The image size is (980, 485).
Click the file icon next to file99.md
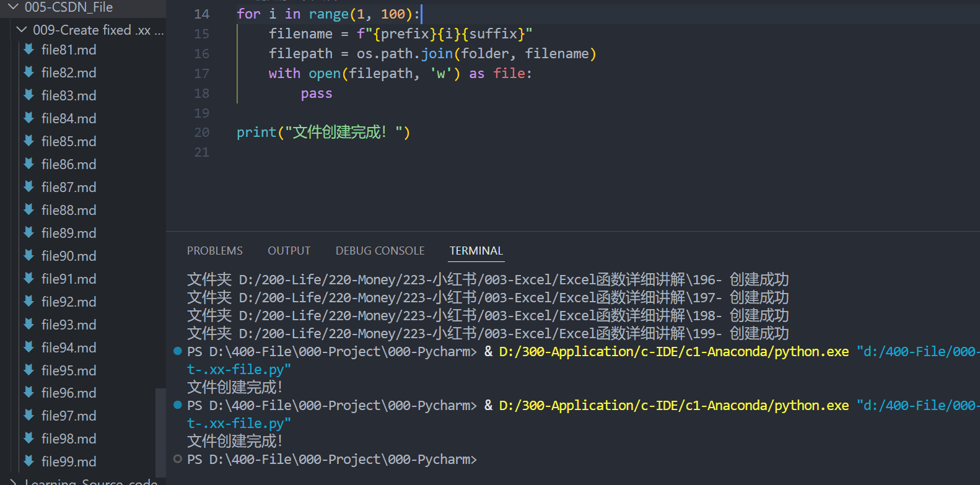[x=28, y=461]
